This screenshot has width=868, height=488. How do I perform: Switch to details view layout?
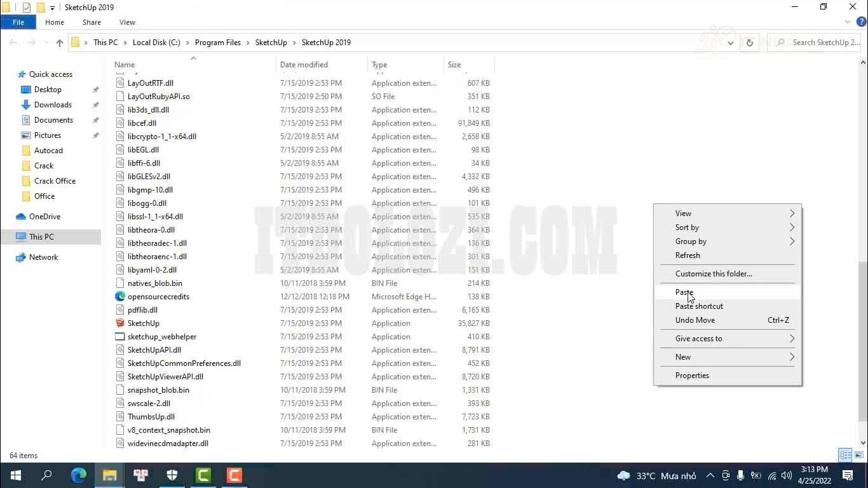(844, 455)
